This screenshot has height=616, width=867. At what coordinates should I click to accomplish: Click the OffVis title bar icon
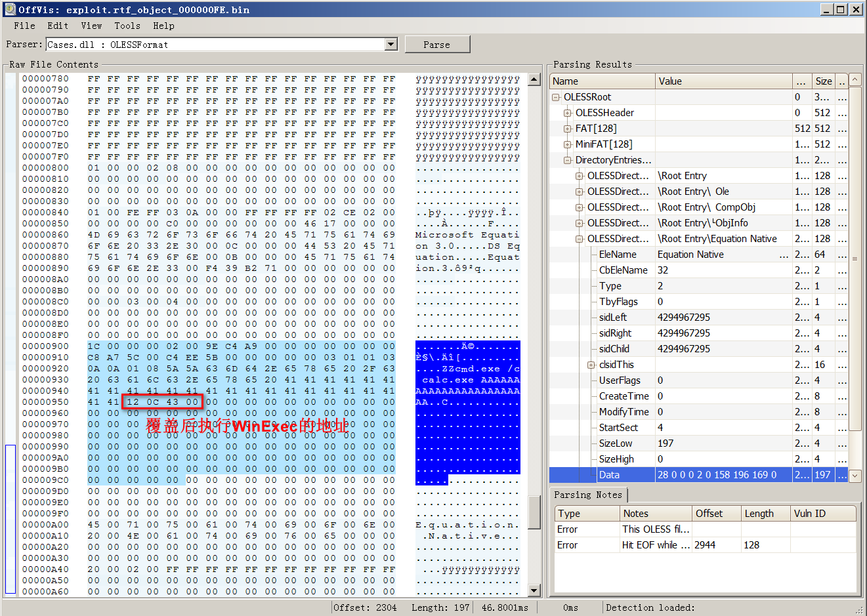click(10, 9)
